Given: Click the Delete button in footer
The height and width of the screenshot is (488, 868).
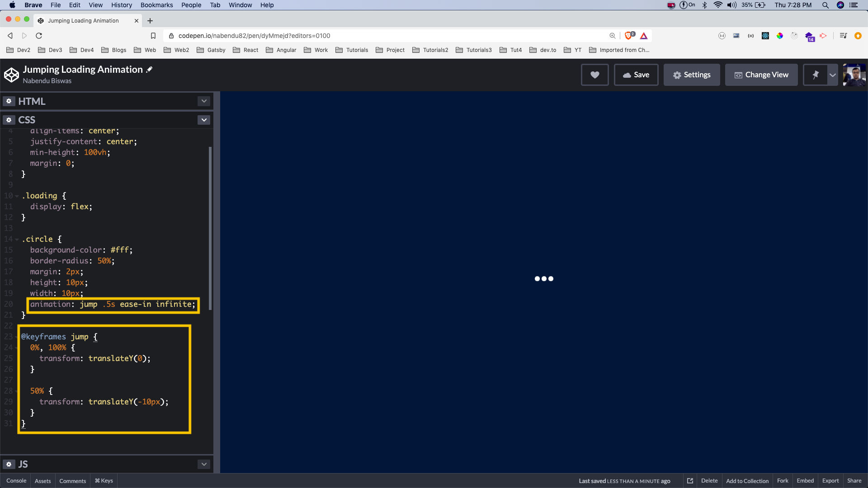Looking at the screenshot, I should click(x=709, y=481).
